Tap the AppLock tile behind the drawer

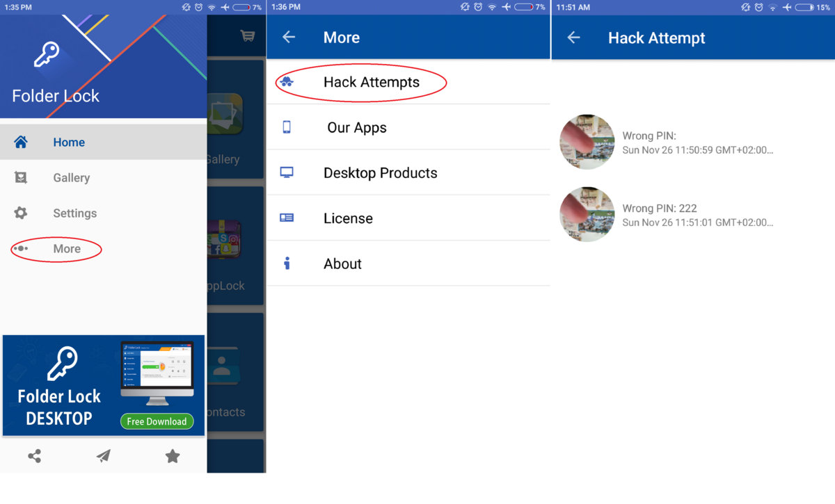click(x=235, y=245)
